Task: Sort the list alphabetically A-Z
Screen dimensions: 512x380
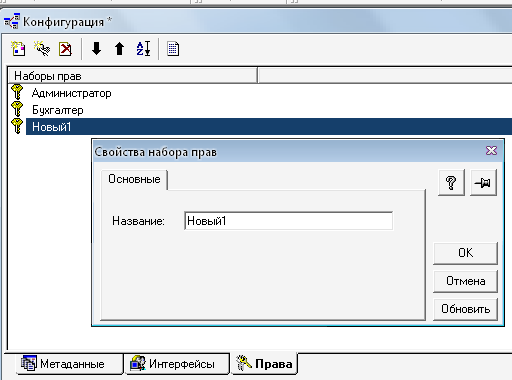Action: click(x=143, y=49)
